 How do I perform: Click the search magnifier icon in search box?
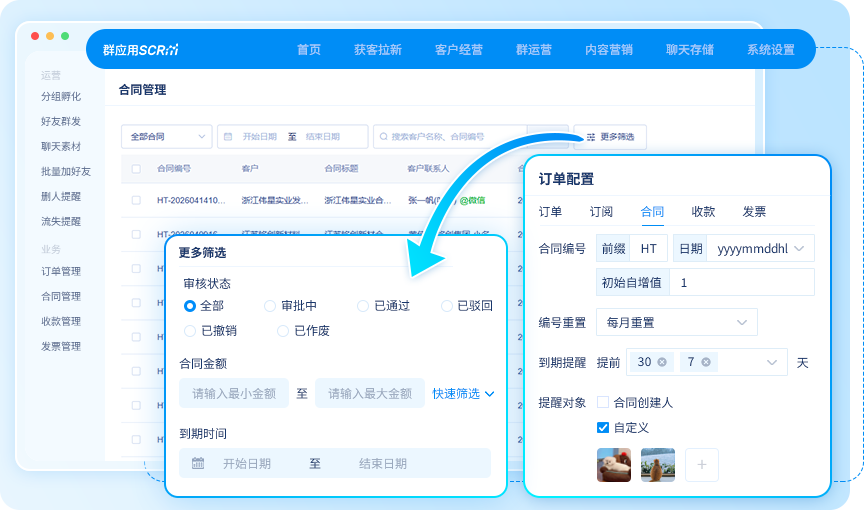[384, 137]
